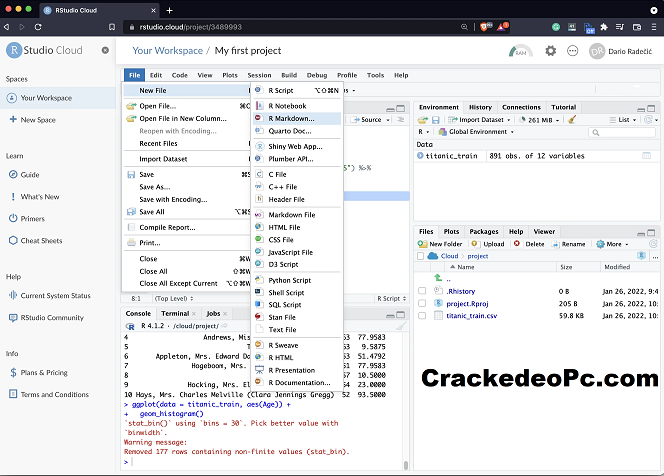Click the New Folder button
The height and width of the screenshot is (476, 664).
(440, 244)
